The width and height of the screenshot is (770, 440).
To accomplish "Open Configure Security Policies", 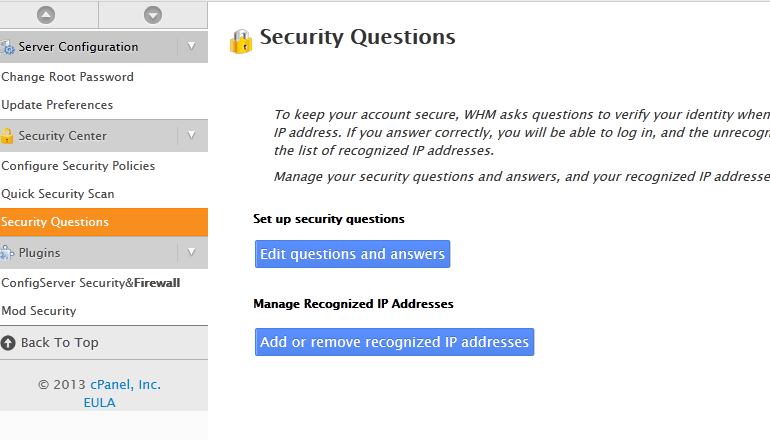I will (78, 166).
